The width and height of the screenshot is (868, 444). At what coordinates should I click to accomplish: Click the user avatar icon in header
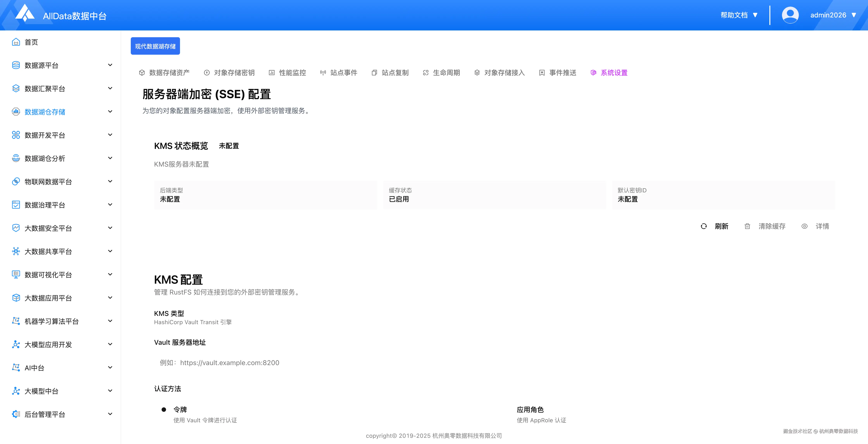[x=790, y=15]
